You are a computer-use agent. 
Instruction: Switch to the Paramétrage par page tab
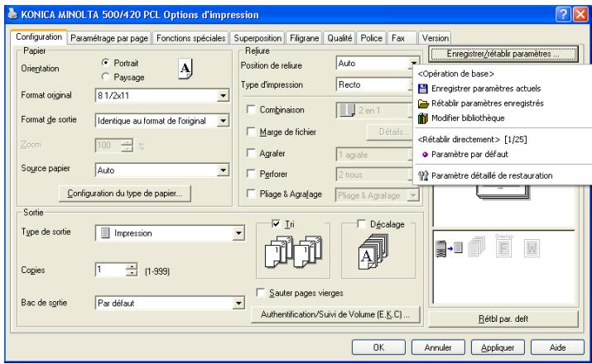(x=109, y=39)
